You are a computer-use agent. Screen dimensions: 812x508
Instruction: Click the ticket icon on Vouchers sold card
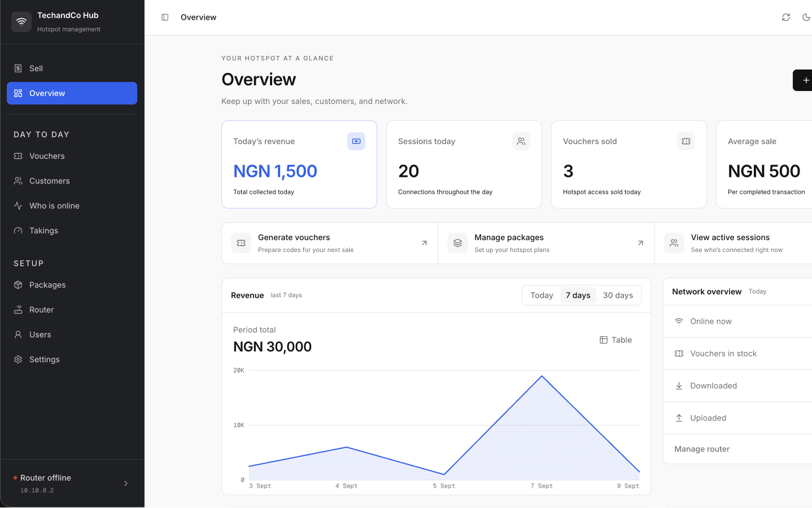click(x=686, y=141)
